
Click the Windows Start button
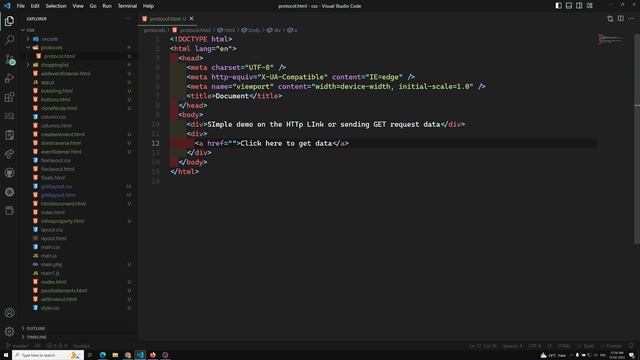click(6, 355)
